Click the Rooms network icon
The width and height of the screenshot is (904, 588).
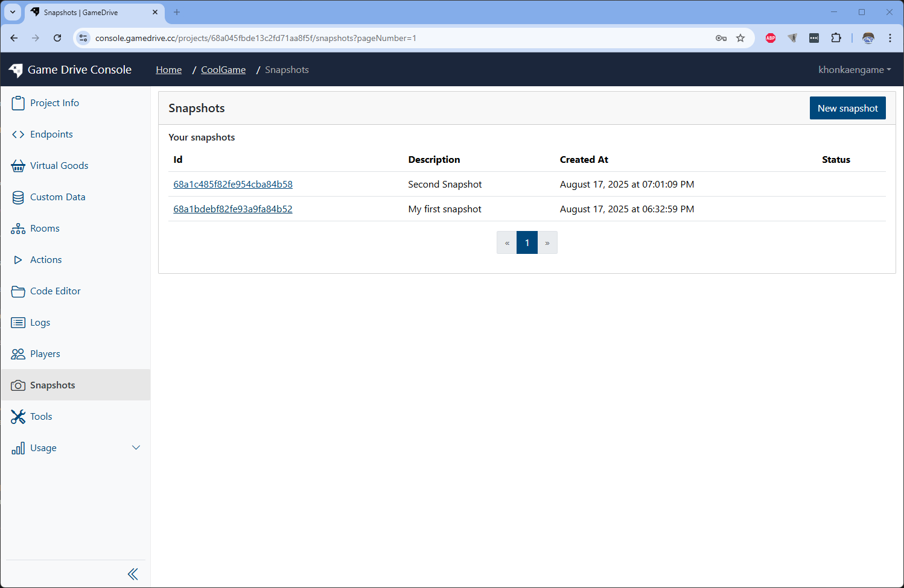tap(18, 229)
